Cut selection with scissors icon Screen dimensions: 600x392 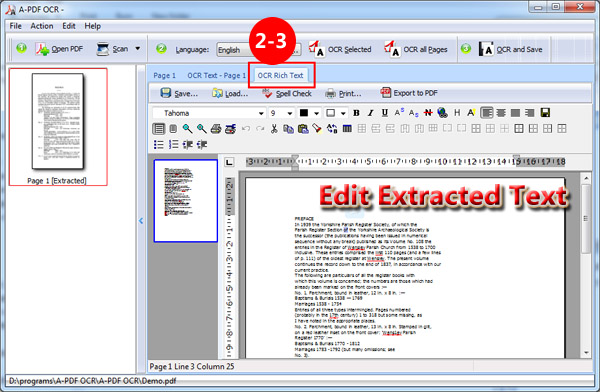pos(274,129)
